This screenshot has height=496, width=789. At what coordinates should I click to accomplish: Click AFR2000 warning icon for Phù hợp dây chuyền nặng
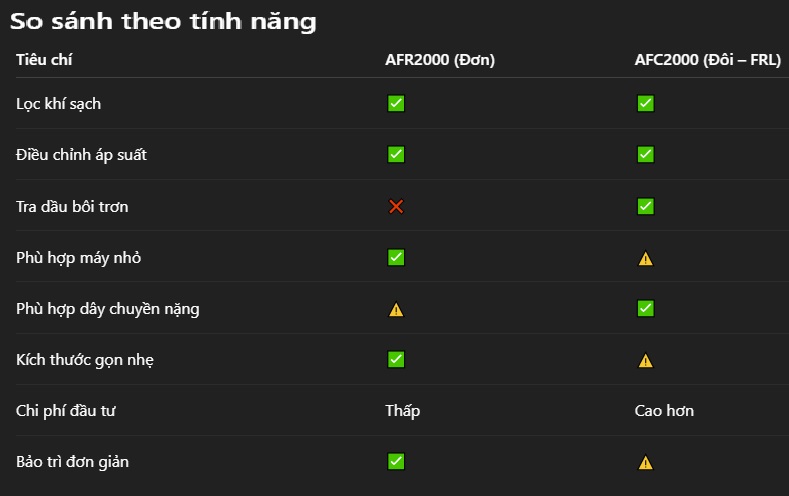(x=396, y=310)
